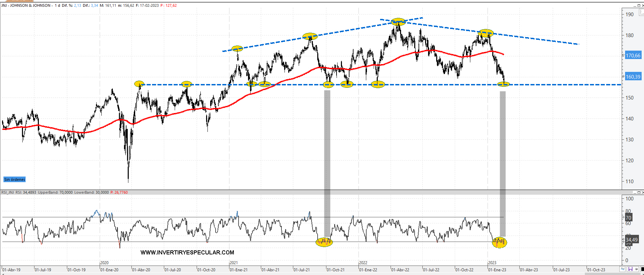The width and height of the screenshot is (644, 275).
Task: Click the RSI 34,49 value tag
Action: [631, 240]
